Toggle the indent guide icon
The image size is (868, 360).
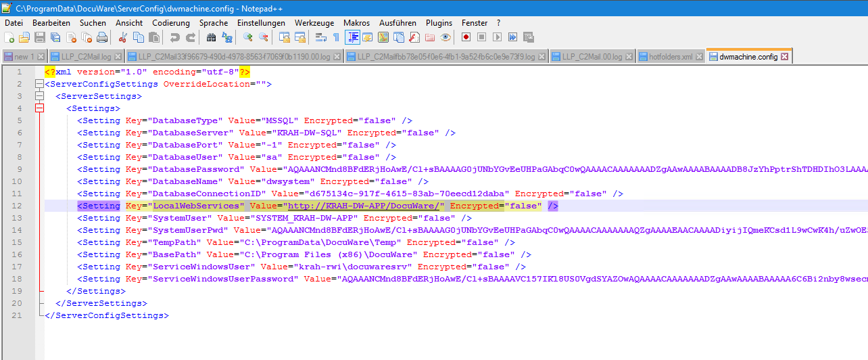[x=352, y=37]
